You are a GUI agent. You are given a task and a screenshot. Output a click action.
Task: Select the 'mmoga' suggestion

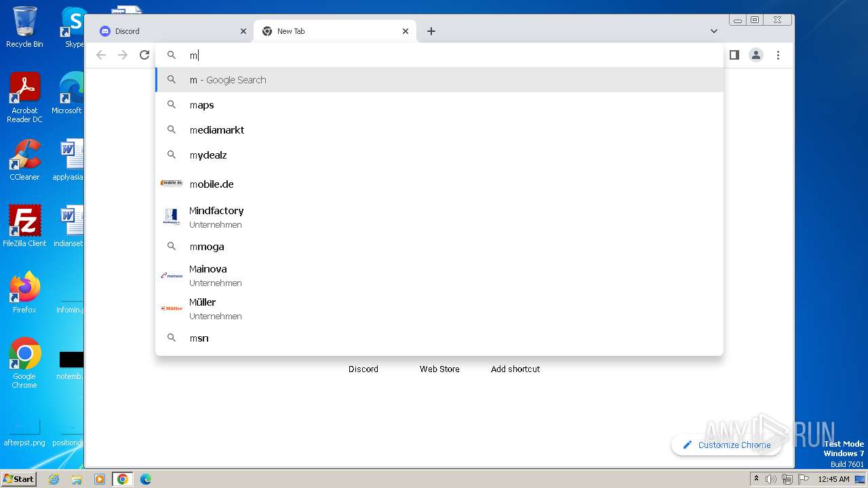tap(439, 247)
